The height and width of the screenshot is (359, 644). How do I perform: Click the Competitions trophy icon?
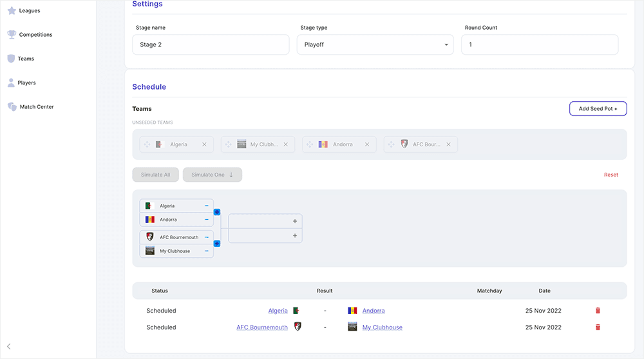click(12, 35)
